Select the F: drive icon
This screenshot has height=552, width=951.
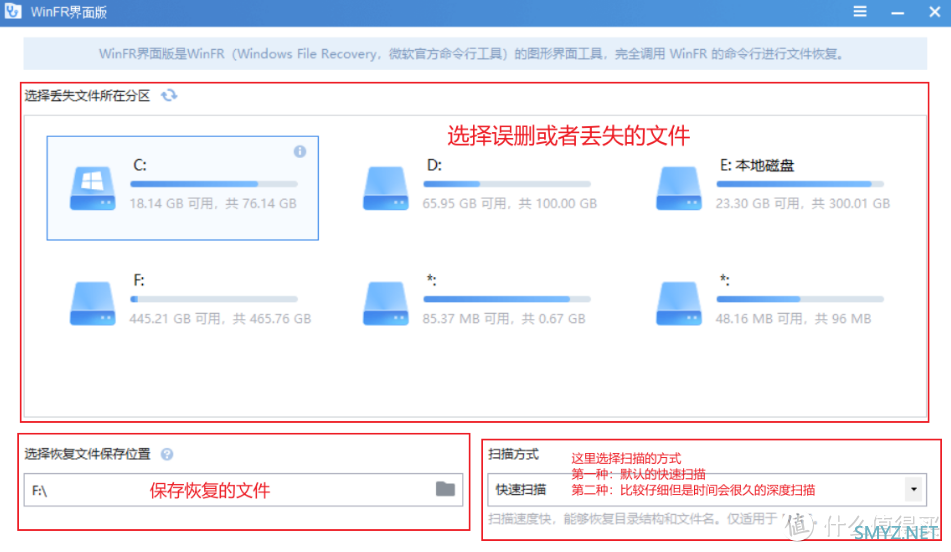(x=92, y=303)
